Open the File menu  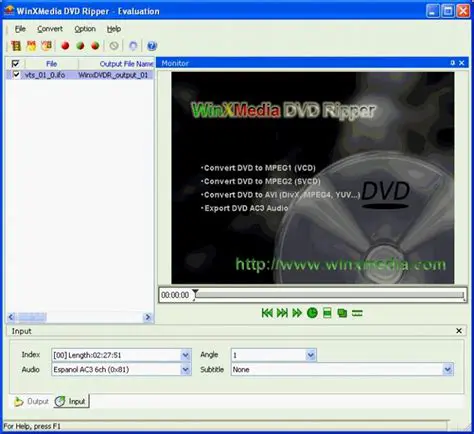(x=20, y=29)
